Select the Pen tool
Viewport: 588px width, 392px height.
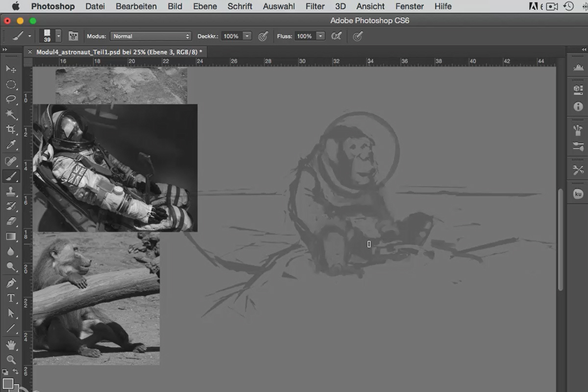[11, 283]
